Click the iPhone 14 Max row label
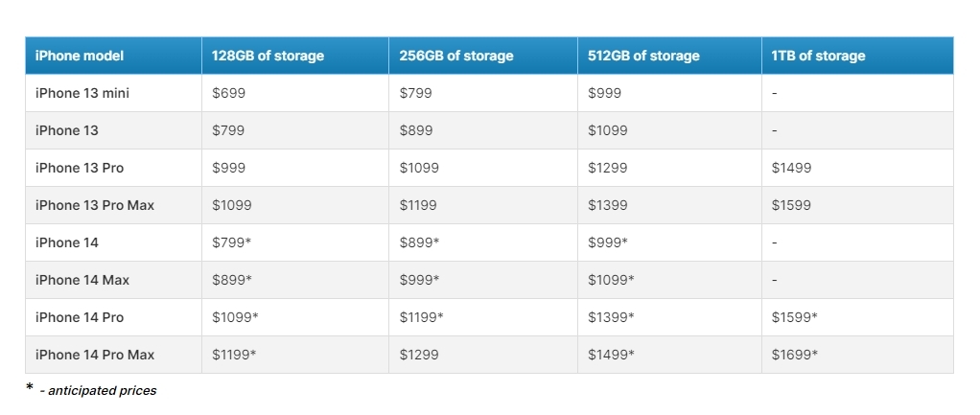This screenshot has width=980, height=415. (82, 280)
